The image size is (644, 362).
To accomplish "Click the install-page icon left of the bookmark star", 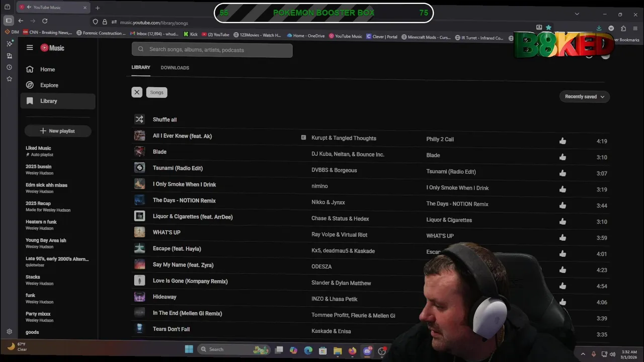I will coord(539,28).
